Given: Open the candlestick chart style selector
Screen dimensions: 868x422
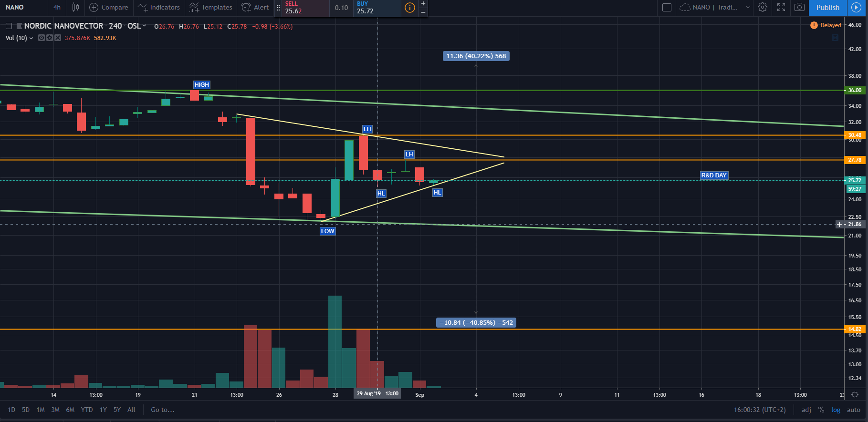Looking at the screenshot, I should 75,7.
